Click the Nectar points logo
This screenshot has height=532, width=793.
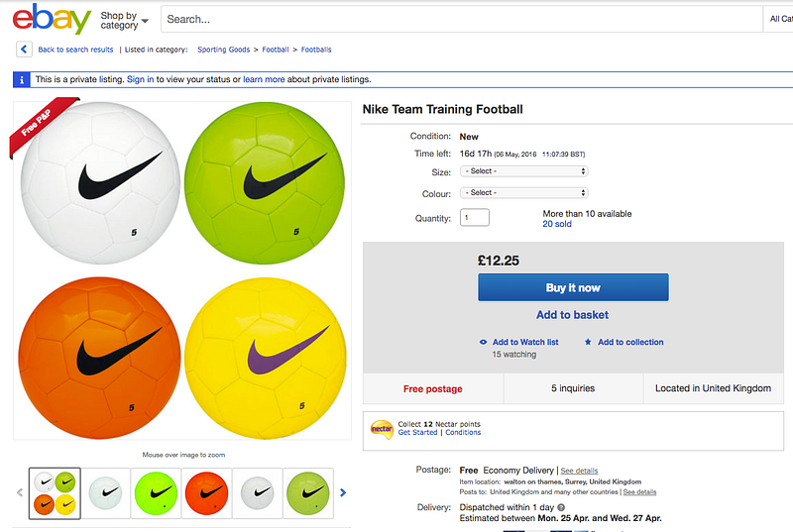[382, 429]
